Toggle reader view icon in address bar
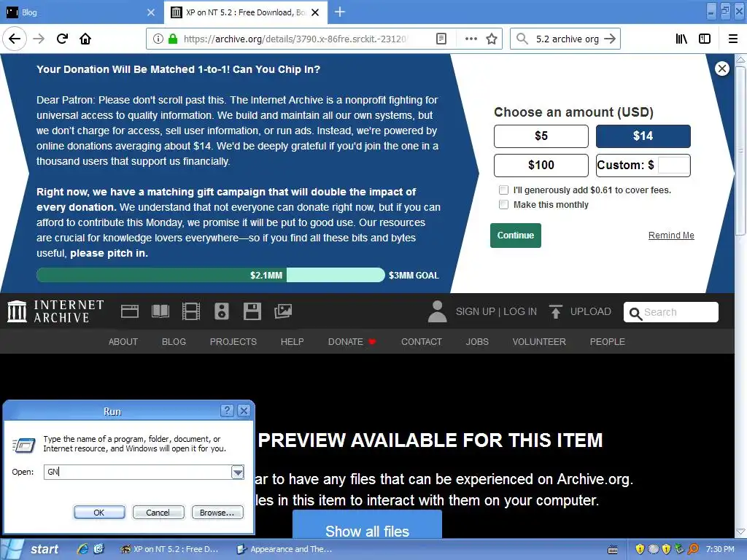747x560 pixels. click(441, 39)
